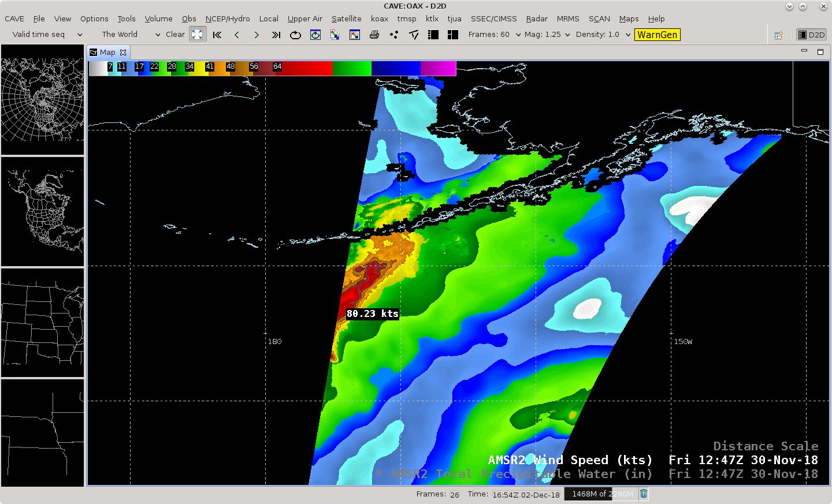Open the Upper Air menu
This screenshot has height=504, width=832.
[305, 18]
